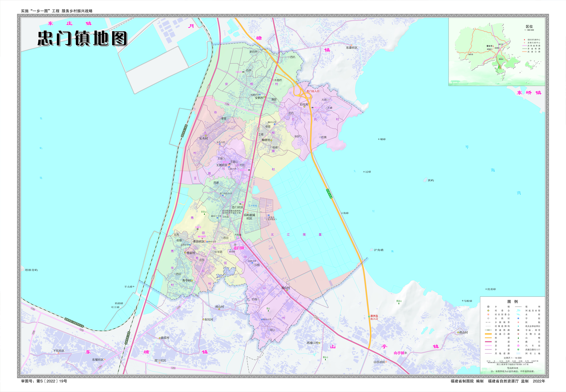Click the 寺庙、祠堂 temple icon in the legend
The width and height of the screenshot is (566, 392).
tap(518, 330)
